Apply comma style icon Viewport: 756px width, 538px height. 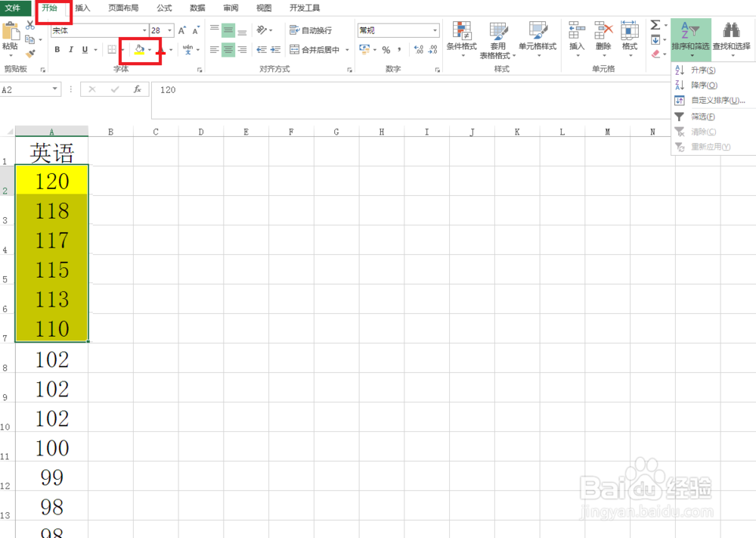400,49
